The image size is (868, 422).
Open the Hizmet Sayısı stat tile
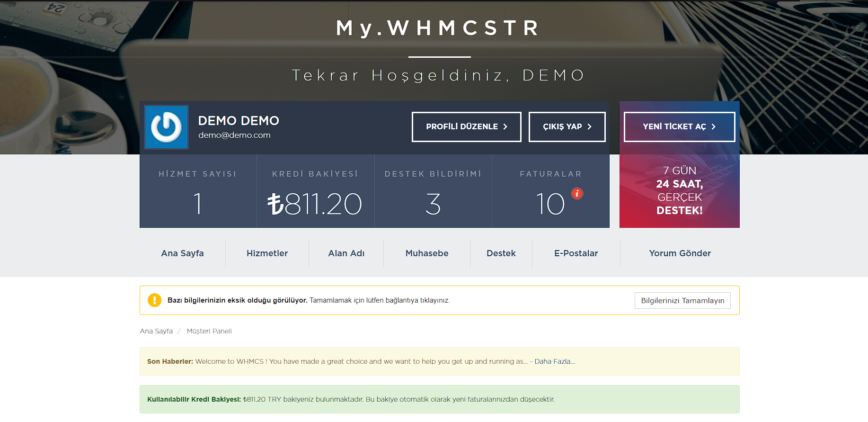tap(198, 192)
